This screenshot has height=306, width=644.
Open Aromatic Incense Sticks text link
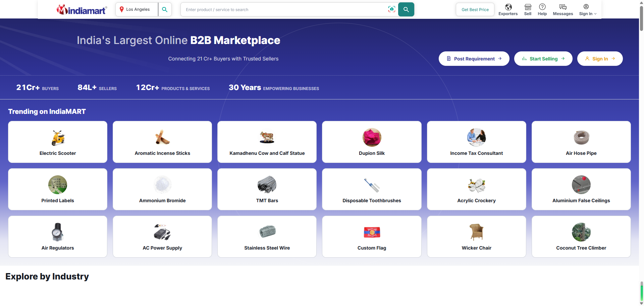point(162,153)
